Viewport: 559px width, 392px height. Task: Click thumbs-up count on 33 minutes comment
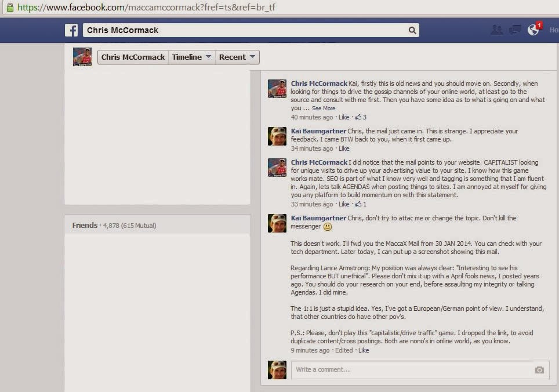point(361,204)
